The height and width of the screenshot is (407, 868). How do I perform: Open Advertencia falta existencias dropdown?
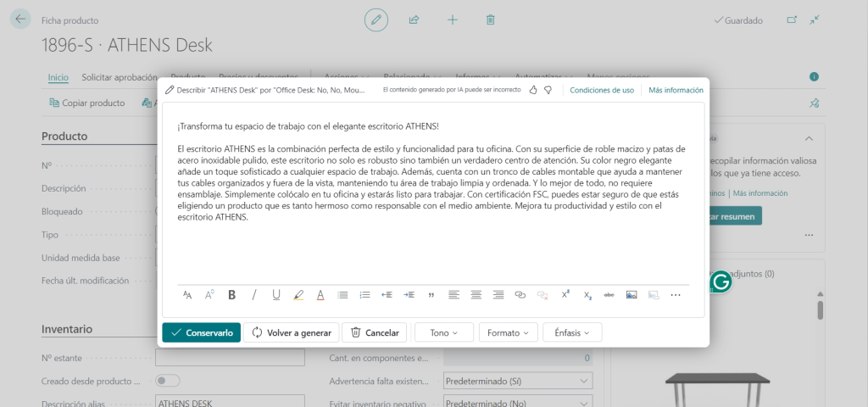(x=518, y=381)
